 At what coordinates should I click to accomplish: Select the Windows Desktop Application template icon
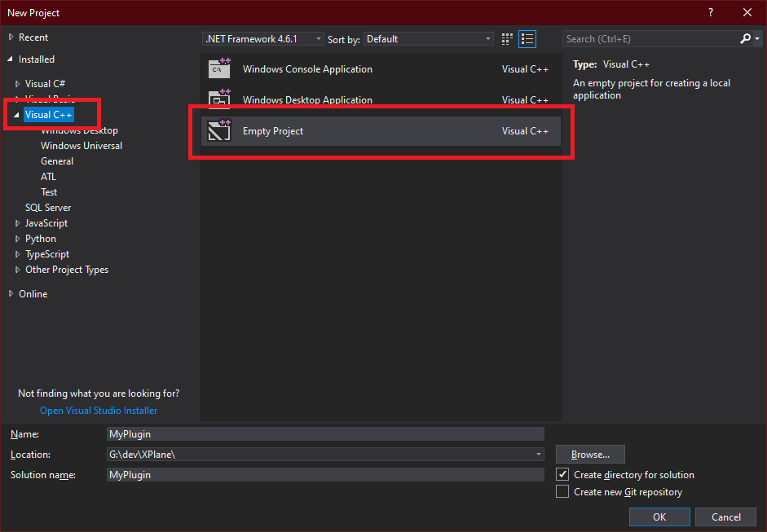[x=218, y=99]
